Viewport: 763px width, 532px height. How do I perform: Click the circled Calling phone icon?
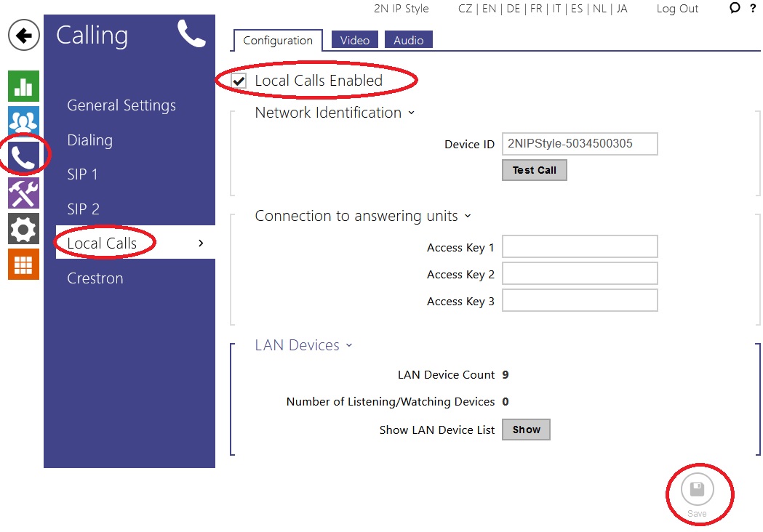click(x=23, y=156)
